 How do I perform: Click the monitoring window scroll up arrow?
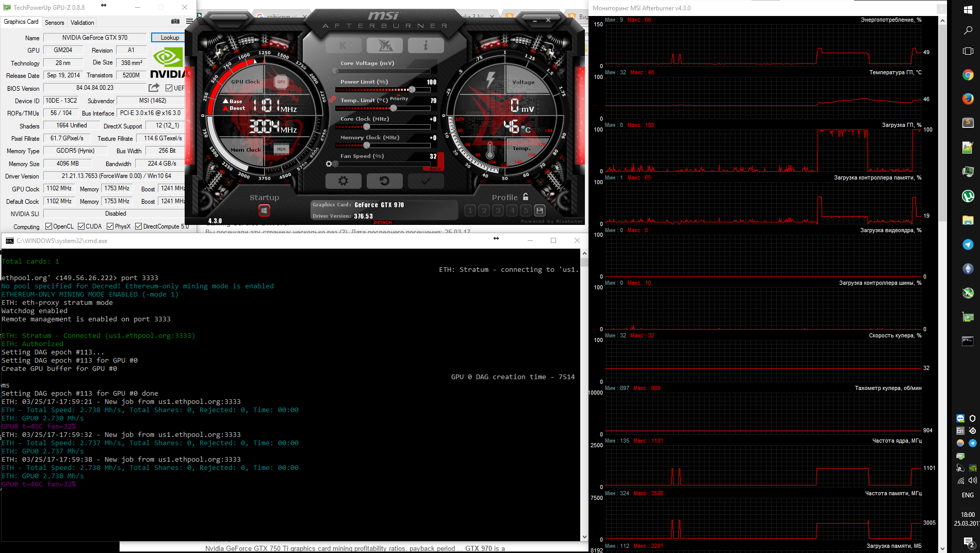click(942, 21)
